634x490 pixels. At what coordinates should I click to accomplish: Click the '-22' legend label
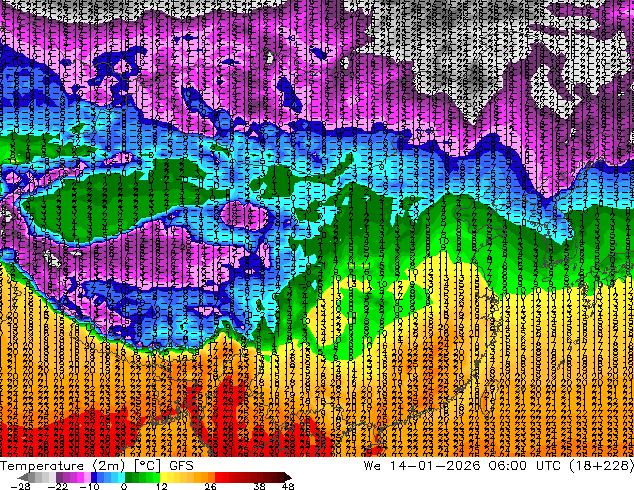[58, 486]
